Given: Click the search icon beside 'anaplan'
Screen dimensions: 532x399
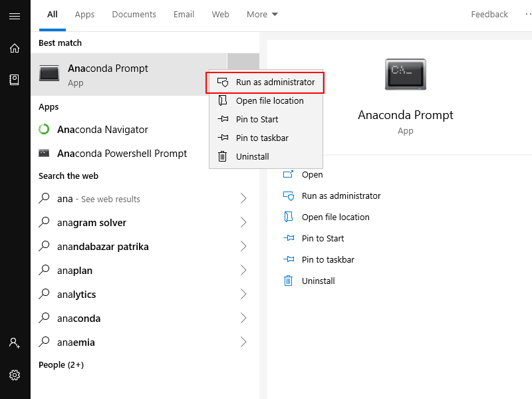Looking at the screenshot, I should pos(44,270).
